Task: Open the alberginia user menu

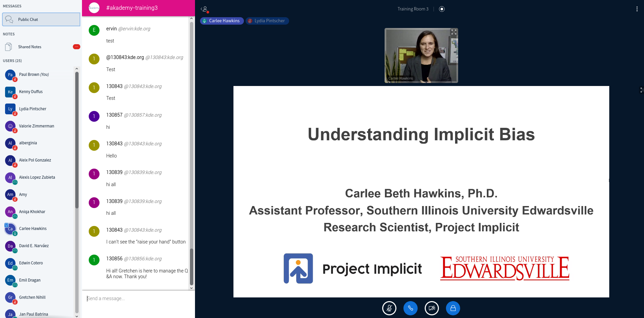Action: pyautogui.click(x=38, y=143)
